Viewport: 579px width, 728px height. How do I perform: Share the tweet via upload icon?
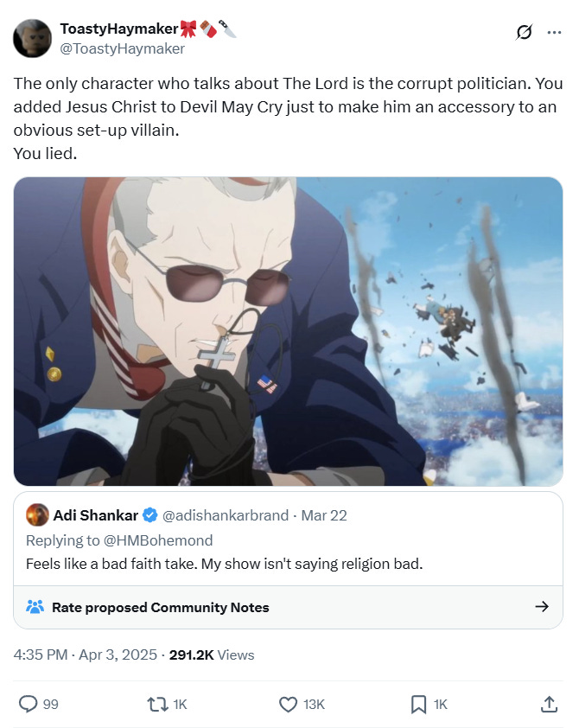549,704
